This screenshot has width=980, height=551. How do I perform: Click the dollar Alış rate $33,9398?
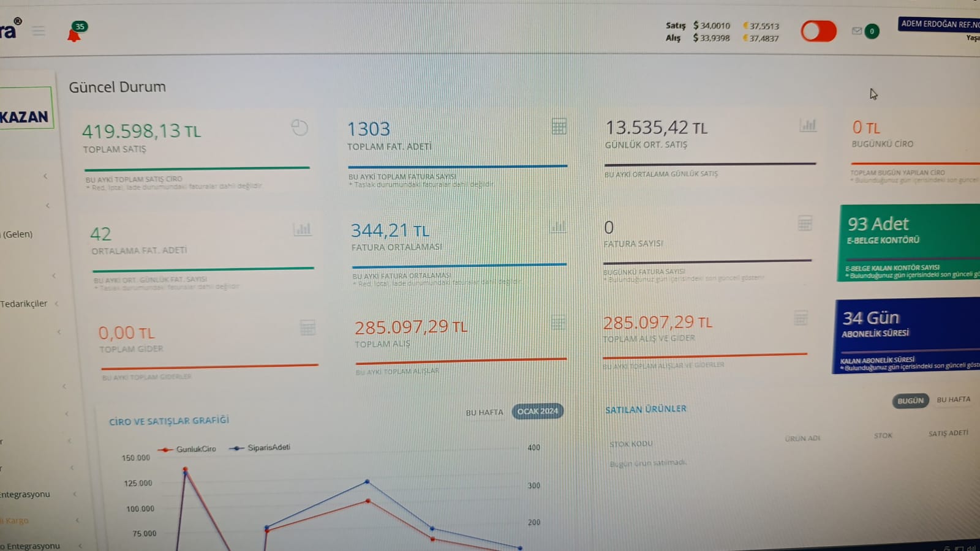(x=711, y=38)
